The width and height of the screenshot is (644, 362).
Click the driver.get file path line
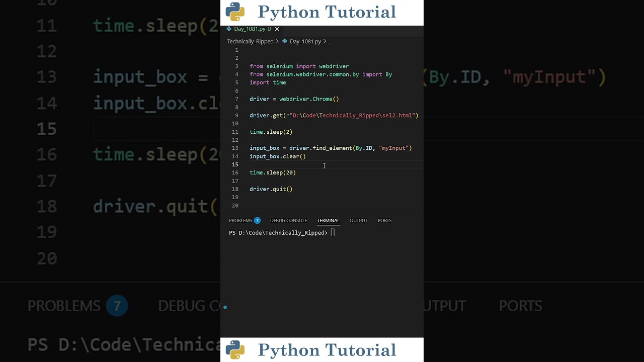(x=334, y=116)
